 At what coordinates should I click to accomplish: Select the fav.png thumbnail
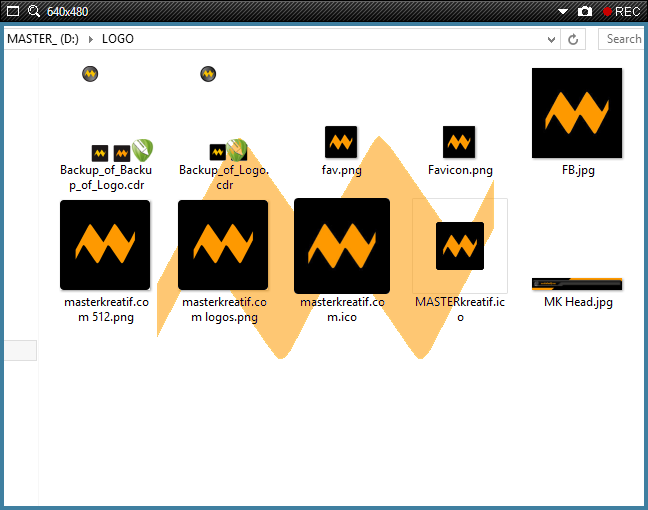(341, 142)
